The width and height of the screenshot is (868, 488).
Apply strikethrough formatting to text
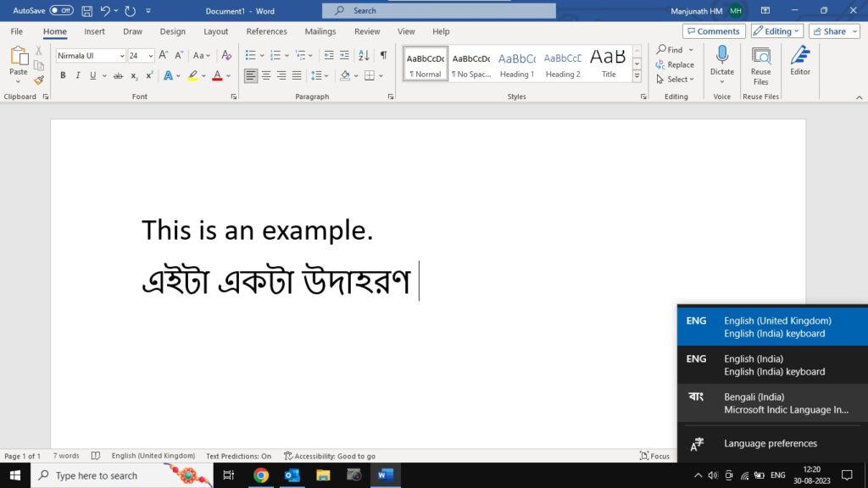click(x=118, y=75)
